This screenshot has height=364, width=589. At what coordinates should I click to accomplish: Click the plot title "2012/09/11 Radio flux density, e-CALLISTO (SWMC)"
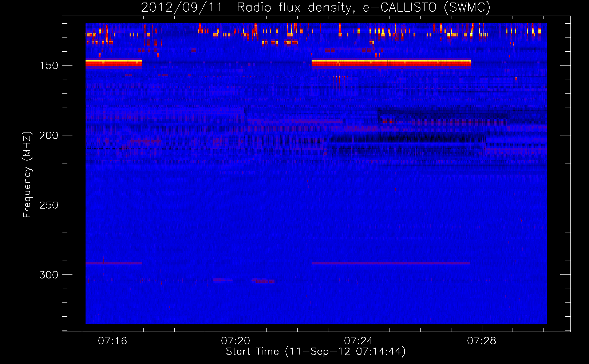tap(316, 7)
